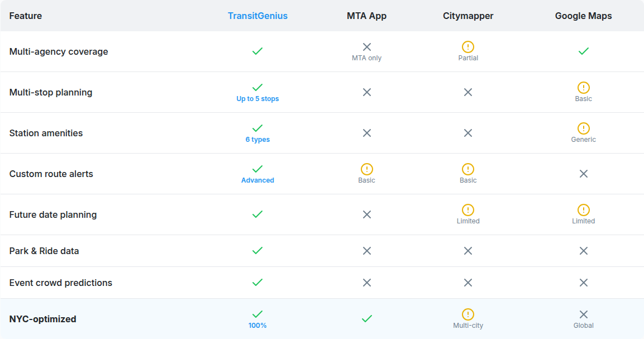Click the "Advanced" label under route alerts
Screen dimensions: 644x339
tap(257, 180)
